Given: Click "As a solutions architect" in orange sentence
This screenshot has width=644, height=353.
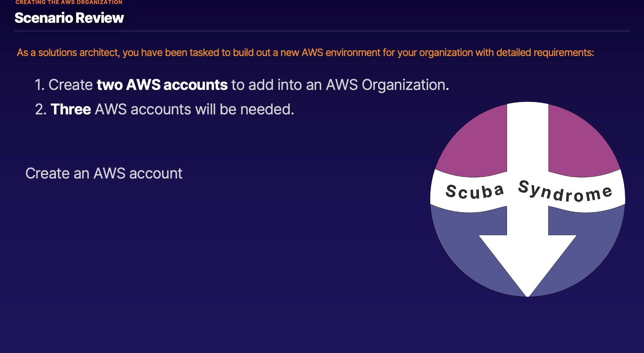Looking at the screenshot, I should [x=68, y=53].
